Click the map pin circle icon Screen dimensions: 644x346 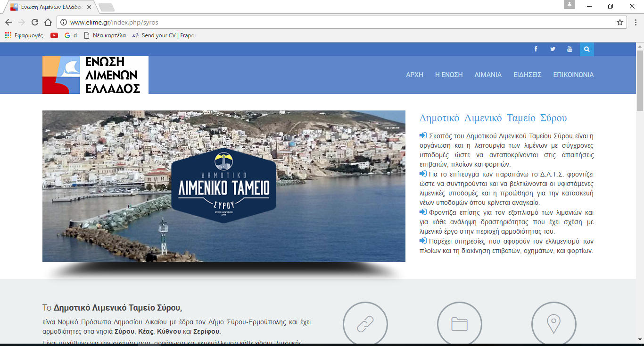click(553, 324)
